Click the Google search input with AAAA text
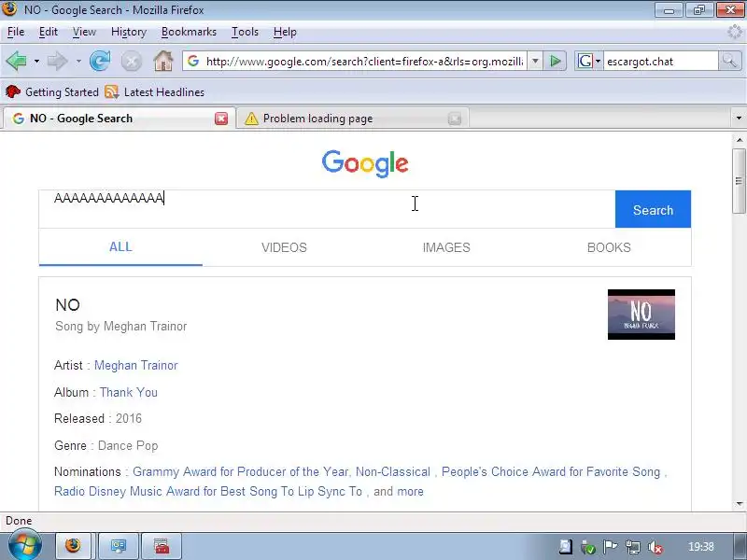 (327, 209)
